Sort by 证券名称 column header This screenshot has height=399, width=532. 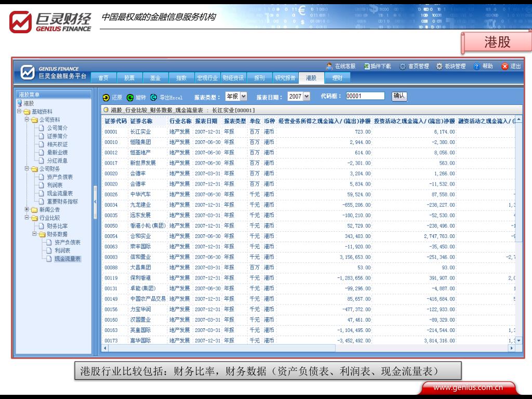(x=141, y=121)
